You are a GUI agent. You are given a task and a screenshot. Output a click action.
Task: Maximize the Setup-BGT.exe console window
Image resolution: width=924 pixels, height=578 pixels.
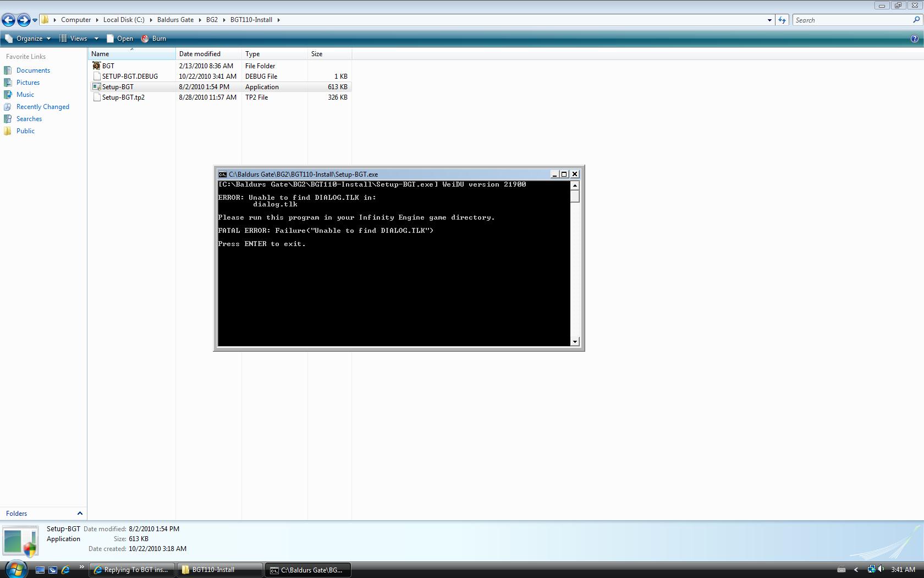coord(564,174)
